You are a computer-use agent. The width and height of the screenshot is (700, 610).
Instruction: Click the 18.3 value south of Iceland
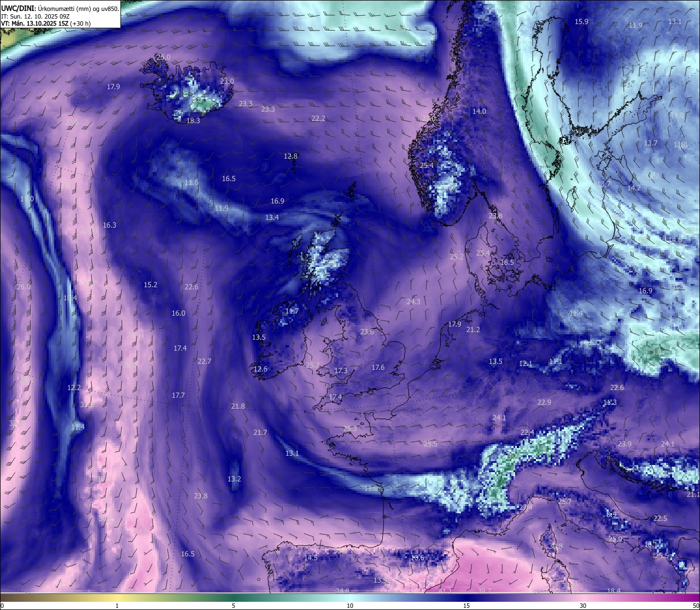coord(193,120)
